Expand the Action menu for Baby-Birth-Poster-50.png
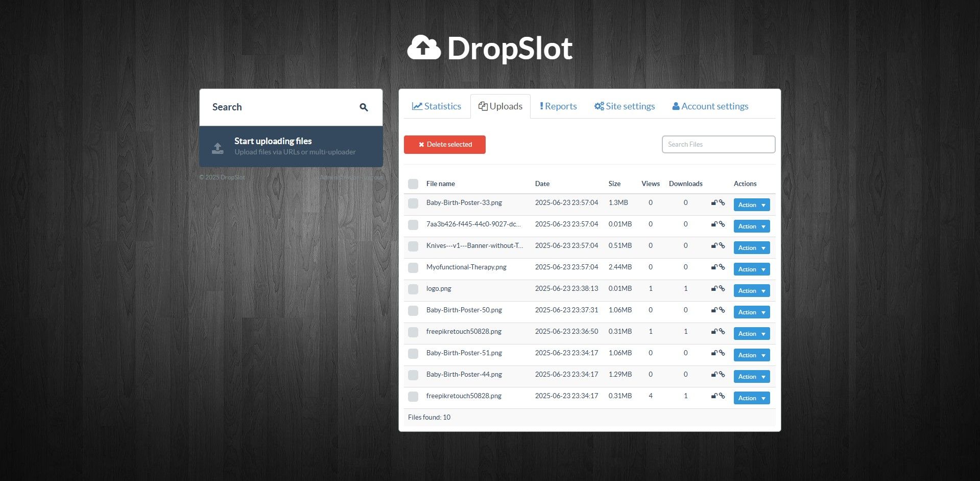 (752, 312)
